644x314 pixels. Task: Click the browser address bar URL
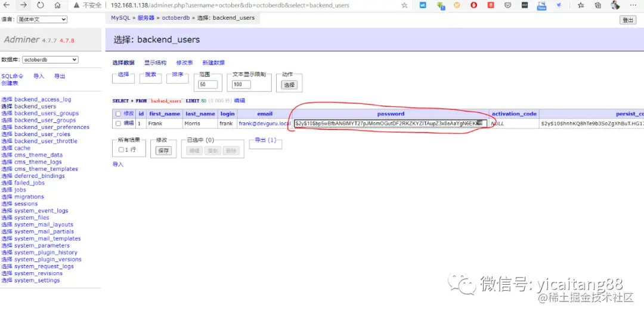230,5
